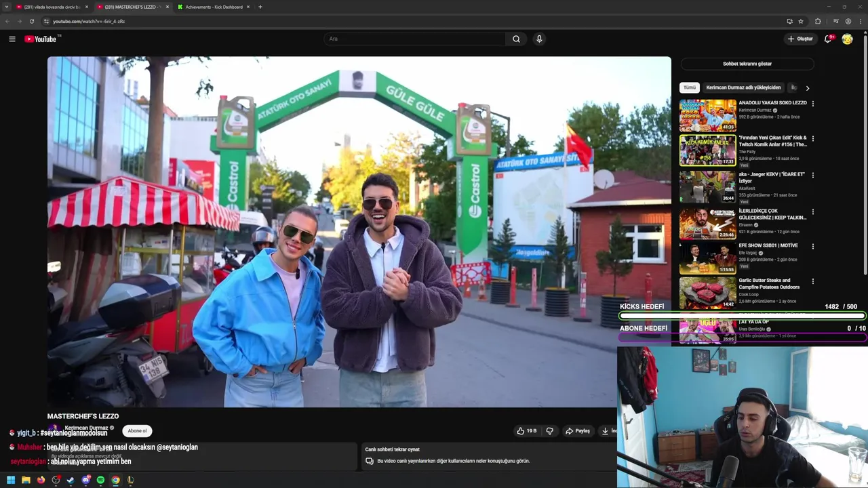Open the EFE SHOW S3B01 video thumbnail
The image size is (868, 488).
pos(708,258)
